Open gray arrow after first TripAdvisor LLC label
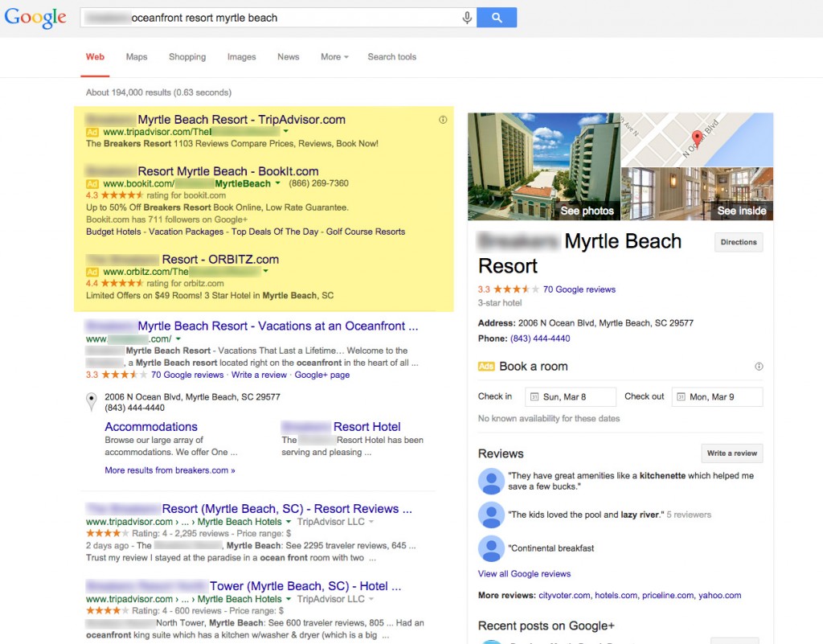 (371, 522)
